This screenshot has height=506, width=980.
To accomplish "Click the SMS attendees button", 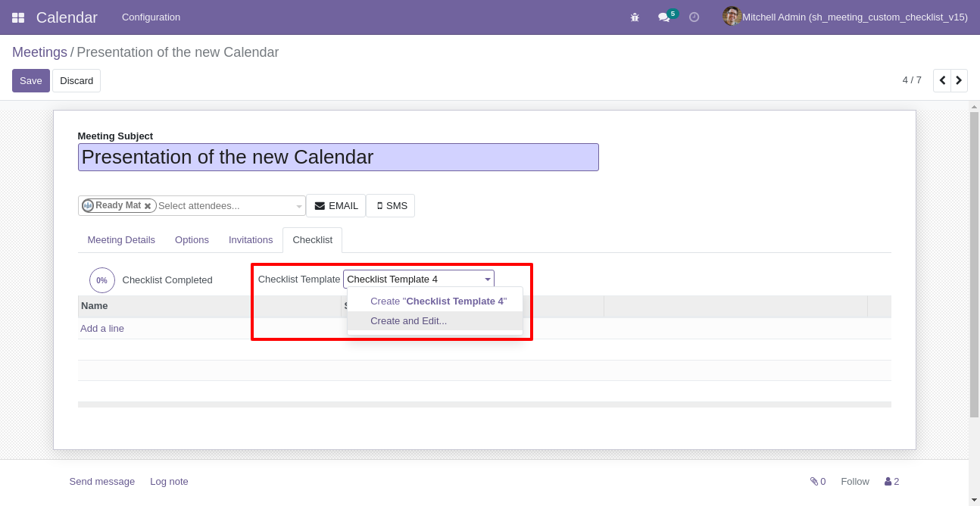I will click(x=391, y=206).
